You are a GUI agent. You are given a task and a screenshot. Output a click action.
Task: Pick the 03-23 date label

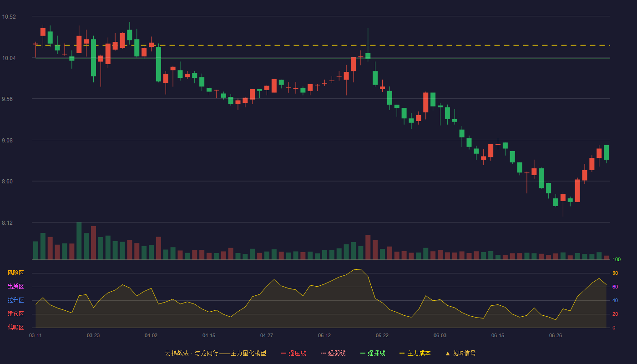[x=93, y=335]
